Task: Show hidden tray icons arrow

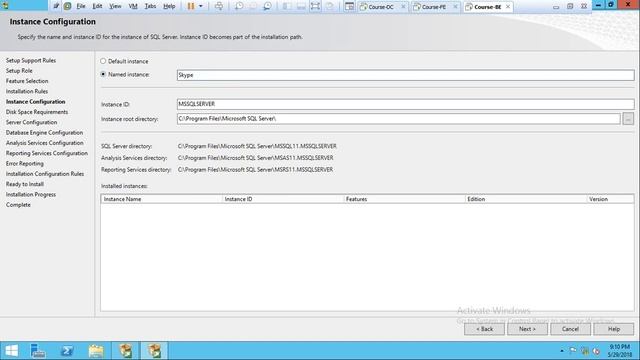Action: (x=562, y=351)
